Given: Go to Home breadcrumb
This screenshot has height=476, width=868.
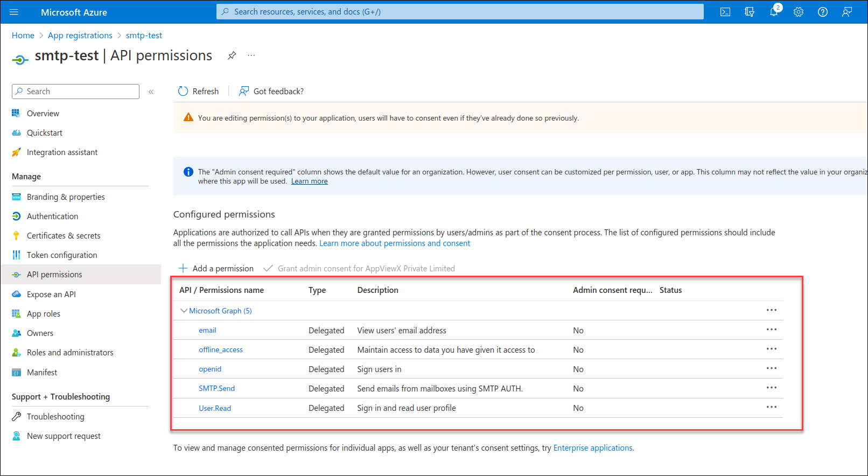Looking at the screenshot, I should 23,35.
